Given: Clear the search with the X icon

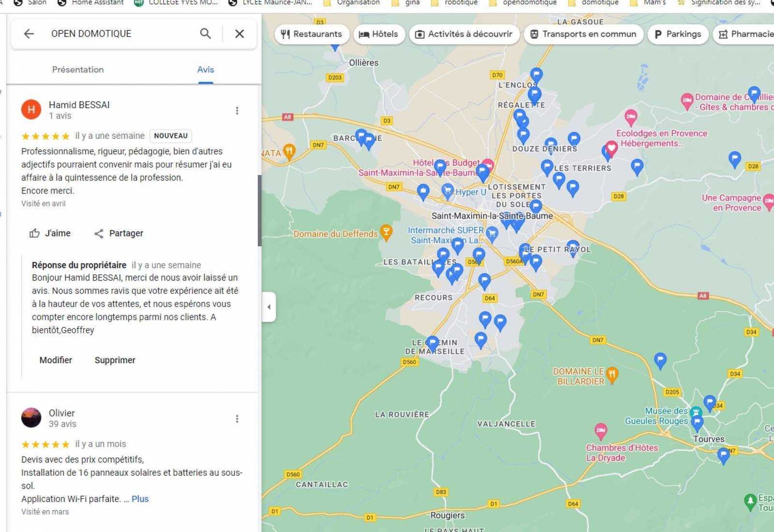Looking at the screenshot, I should (x=239, y=33).
